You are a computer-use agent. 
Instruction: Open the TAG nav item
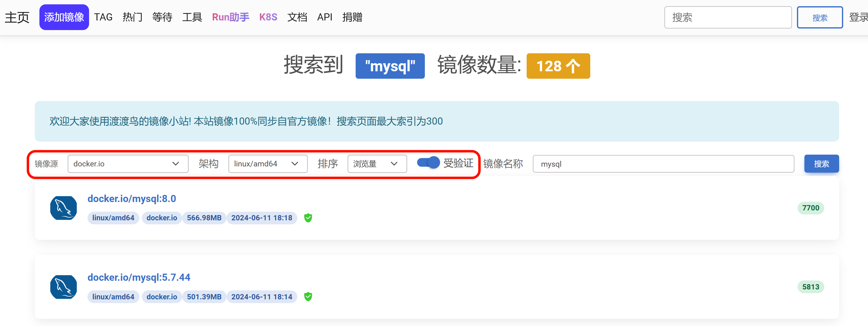(103, 17)
